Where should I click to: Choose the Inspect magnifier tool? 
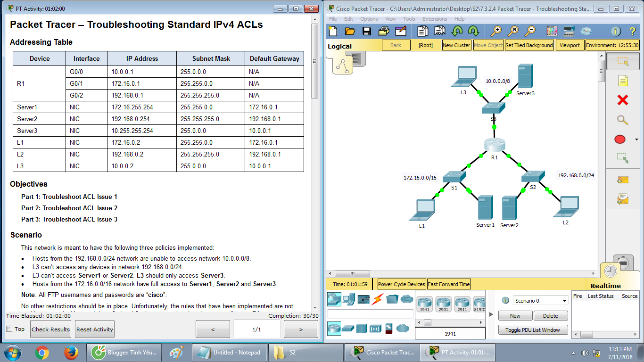tap(623, 120)
